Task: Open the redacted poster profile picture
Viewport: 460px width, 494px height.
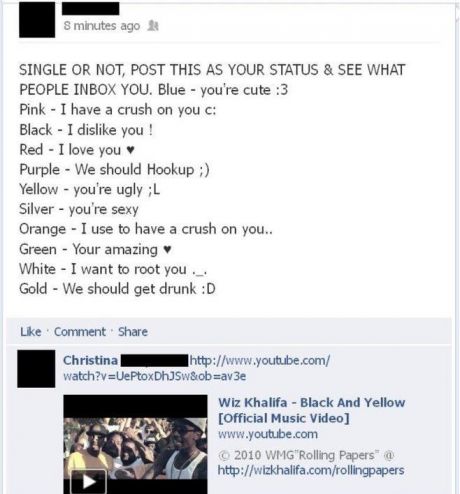Action: point(37,19)
